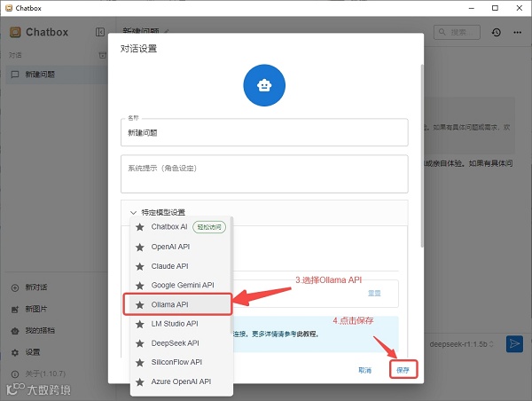Select OpenAI API from provider list
The image size is (532, 401).
tap(181, 247)
